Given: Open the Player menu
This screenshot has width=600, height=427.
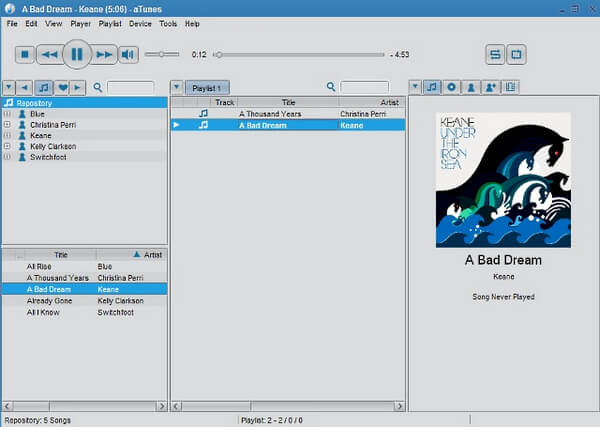Looking at the screenshot, I should point(80,24).
